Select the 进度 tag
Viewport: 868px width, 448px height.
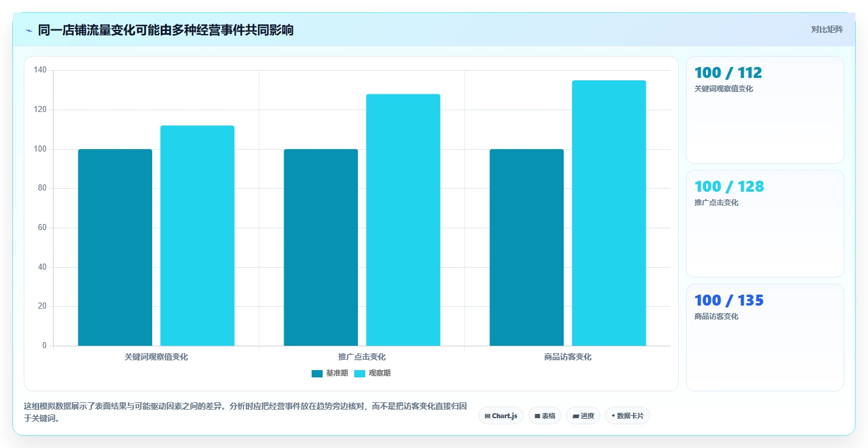click(583, 416)
